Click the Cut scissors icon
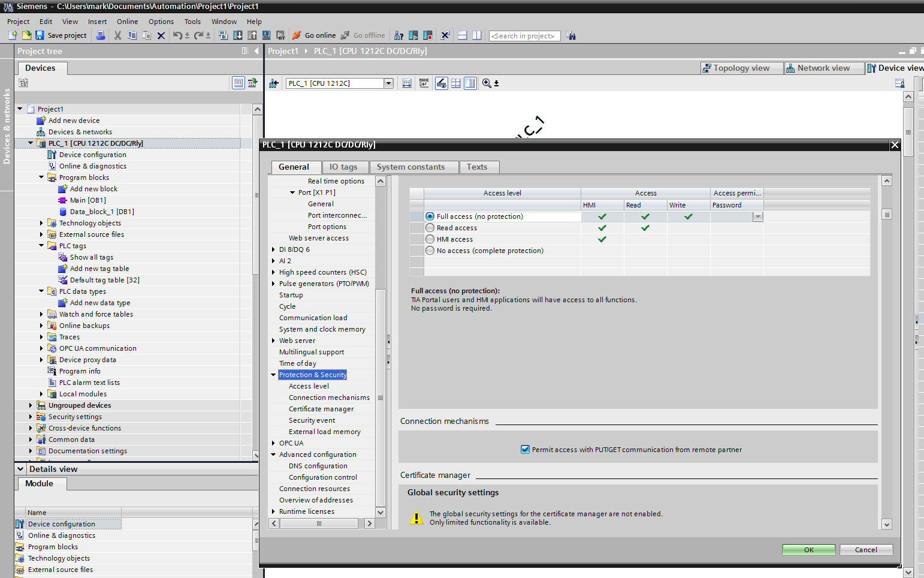The image size is (924, 578). (x=117, y=35)
